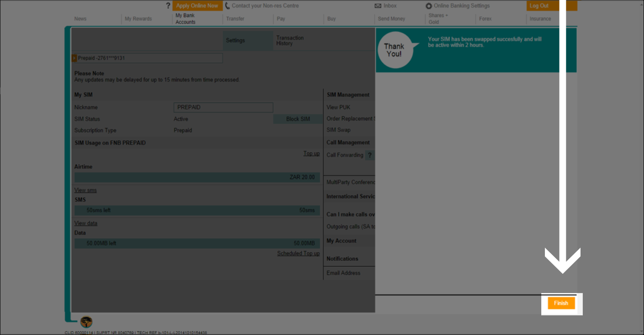Click the MultiParty Conference entry
644x335 pixels.
pos(351,182)
